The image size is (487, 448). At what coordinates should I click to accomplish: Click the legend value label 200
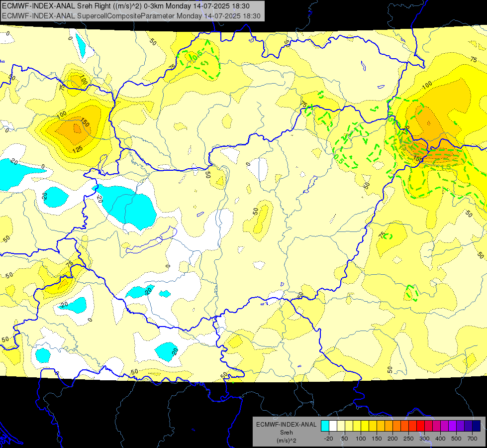392,439
